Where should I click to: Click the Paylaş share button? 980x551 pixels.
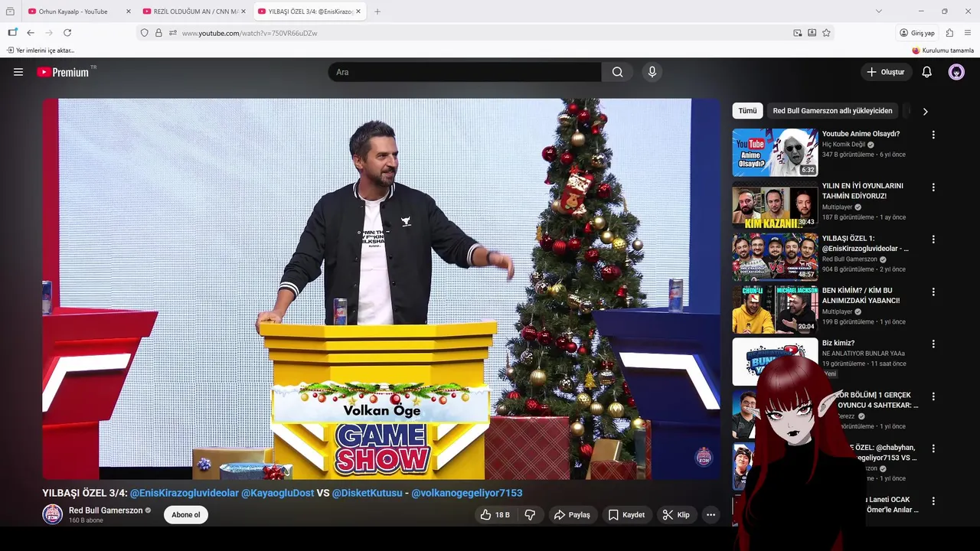(572, 515)
